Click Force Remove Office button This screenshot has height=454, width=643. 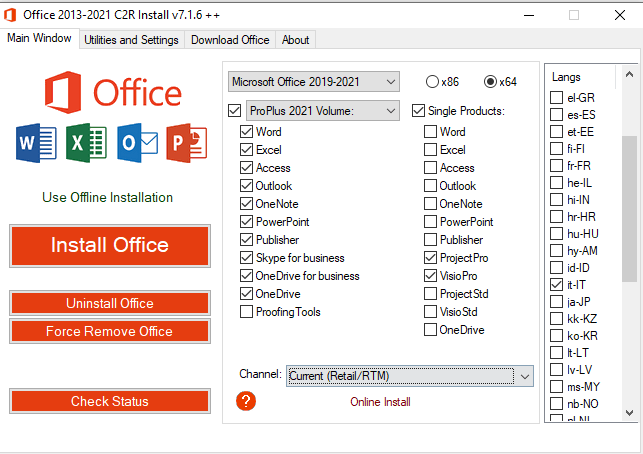pos(110,331)
